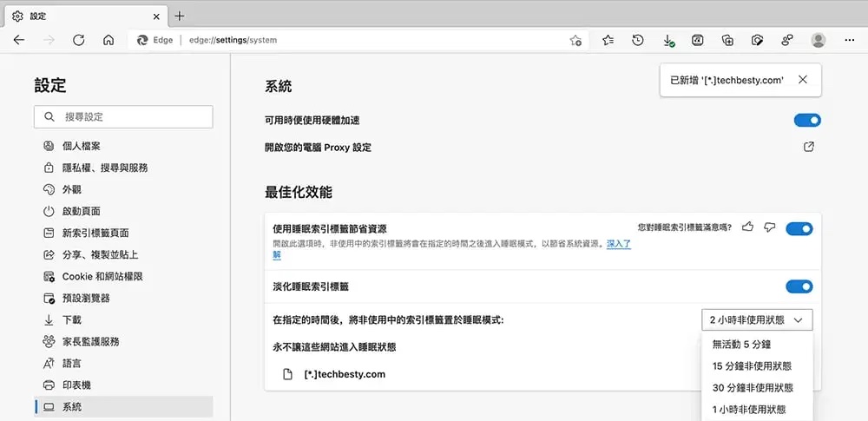This screenshot has height=421, width=868.
Task: Open the History clock icon
Action: click(x=638, y=40)
